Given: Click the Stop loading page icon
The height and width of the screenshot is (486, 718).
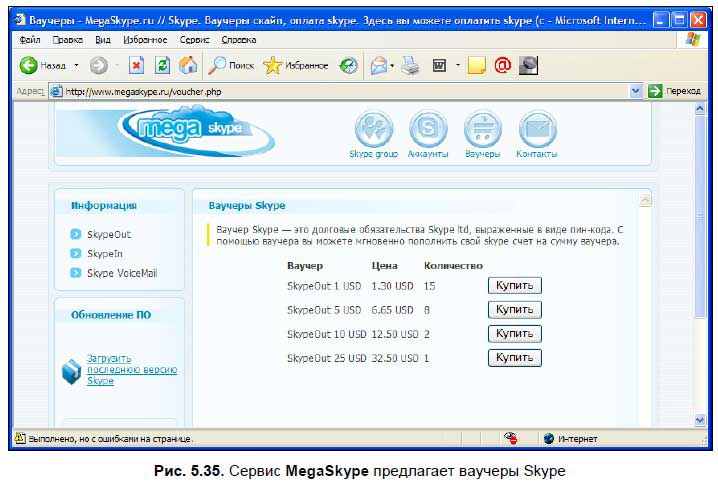Looking at the screenshot, I should tap(137, 66).
